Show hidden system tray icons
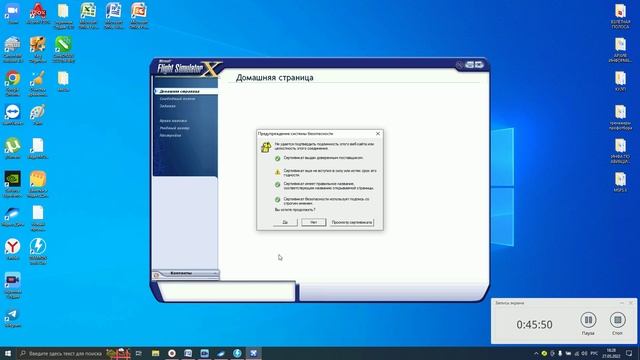 tap(536, 353)
